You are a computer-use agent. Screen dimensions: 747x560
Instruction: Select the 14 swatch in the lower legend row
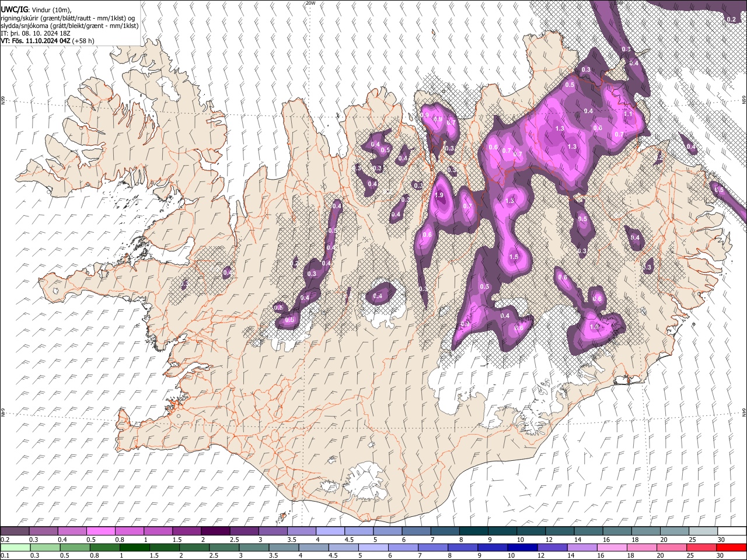(582, 547)
